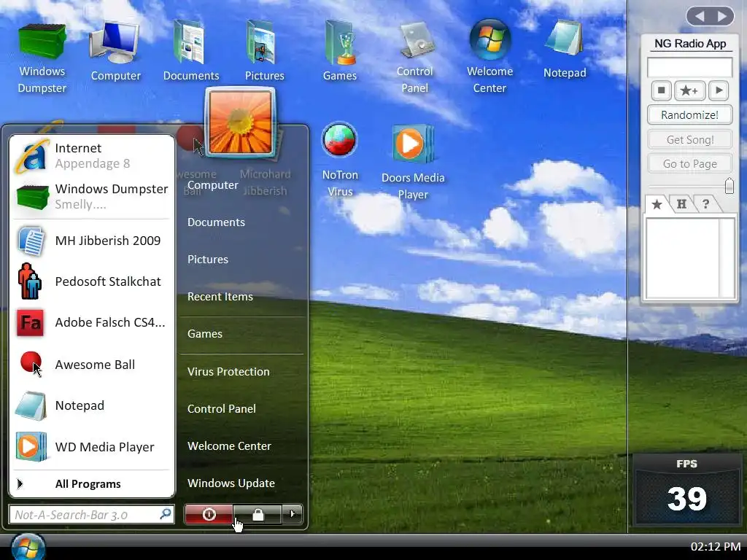The image size is (747, 560).
Task: Click the search magnifier icon
Action: (x=166, y=514)
